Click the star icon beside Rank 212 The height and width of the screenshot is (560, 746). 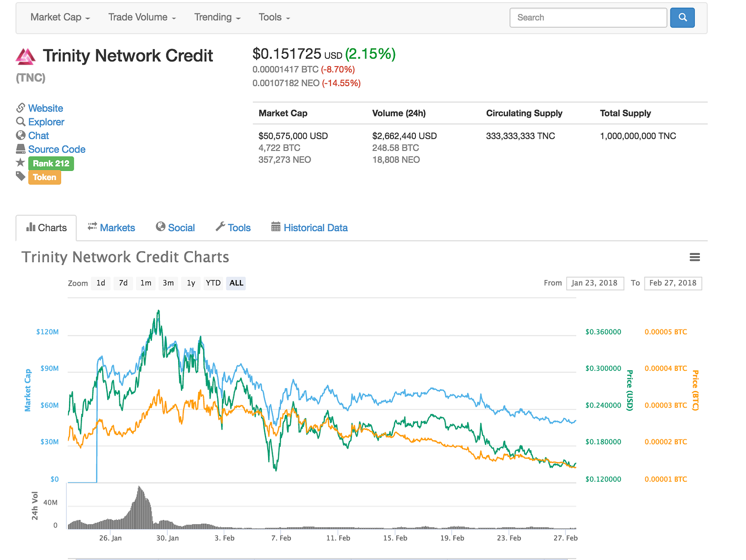[21, 163]
